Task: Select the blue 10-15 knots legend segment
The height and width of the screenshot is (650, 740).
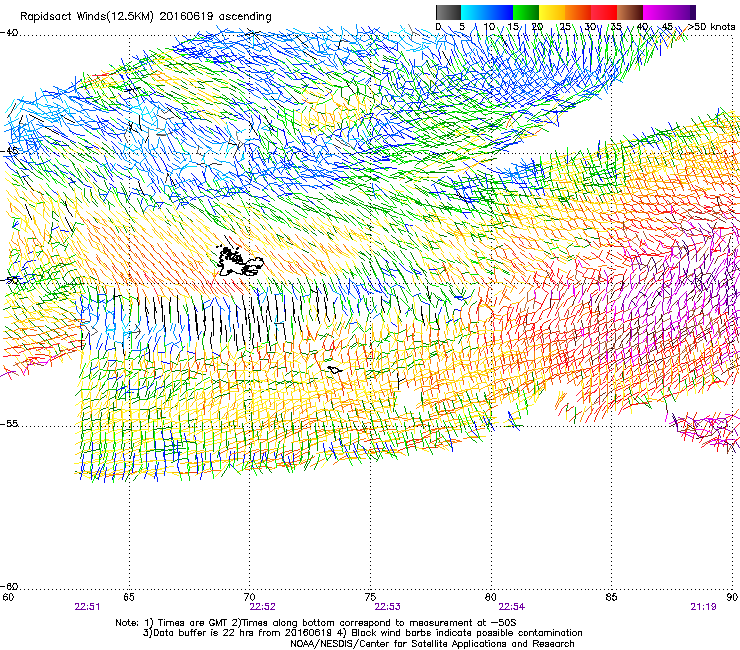Action: [500, 12]
